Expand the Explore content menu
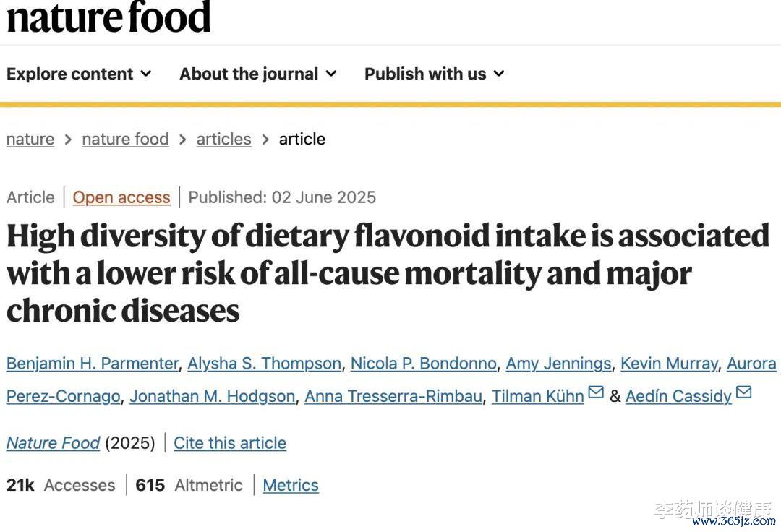The height and width of the screenshot is (532, 781). tap(79, 74)
